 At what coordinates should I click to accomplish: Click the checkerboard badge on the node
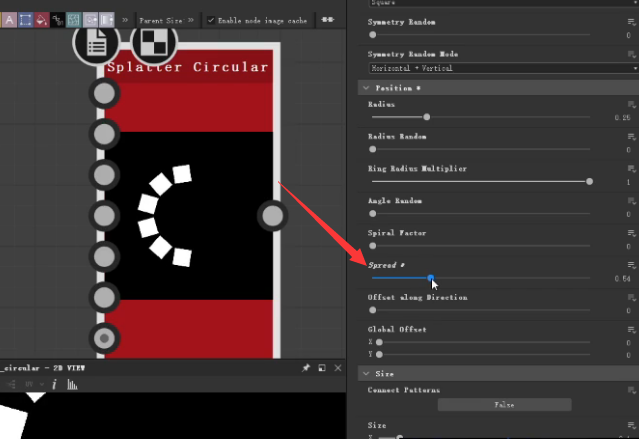(x=154, y=42)
